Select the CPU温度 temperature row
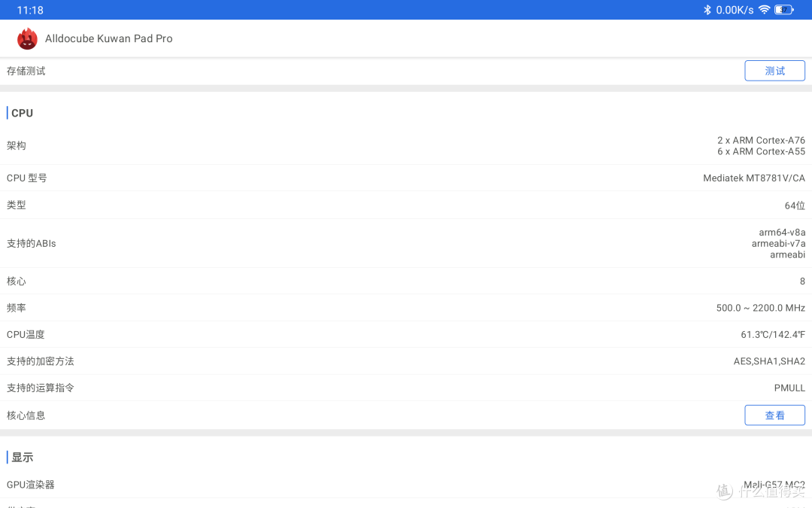812x508 pixels. [x=406, y=334]
